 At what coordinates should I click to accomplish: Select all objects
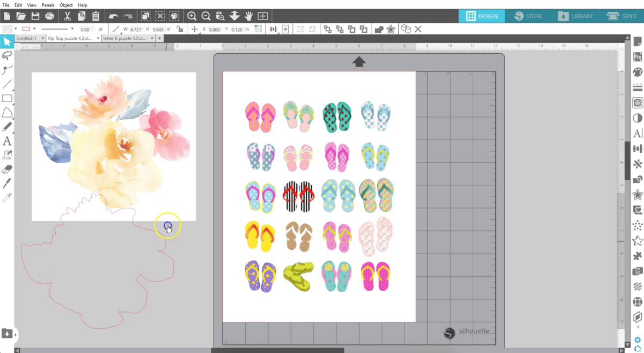pyautogui.click(x=145, y=16)
